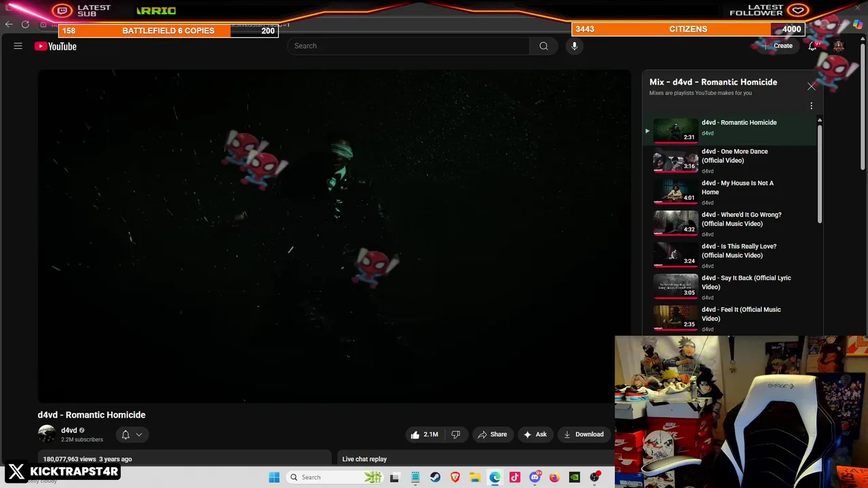The image size is (868, 488).
Task: Open File Explorer from taskbar
Action: point(475,477)
